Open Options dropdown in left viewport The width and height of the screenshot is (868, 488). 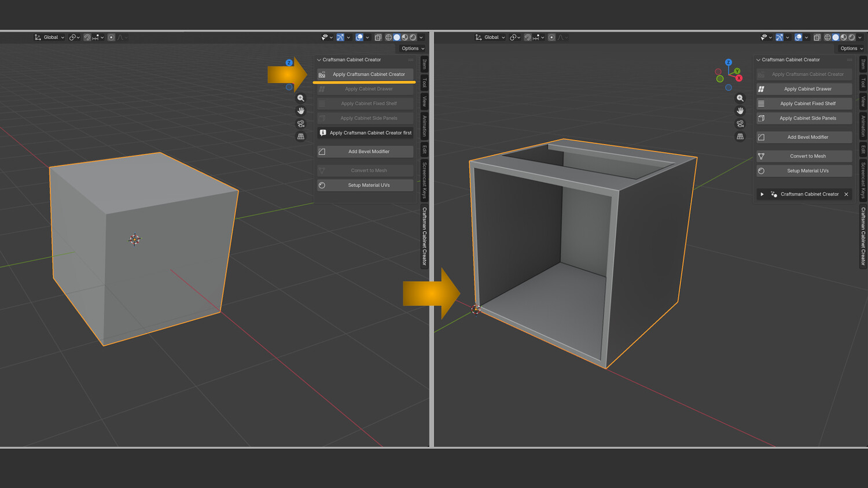[x=413, y=49]
